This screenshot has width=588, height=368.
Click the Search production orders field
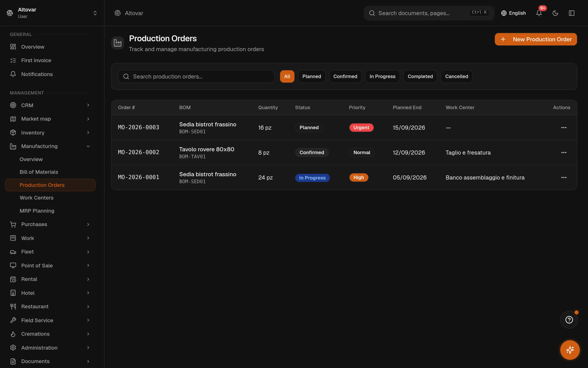point(196,76)
